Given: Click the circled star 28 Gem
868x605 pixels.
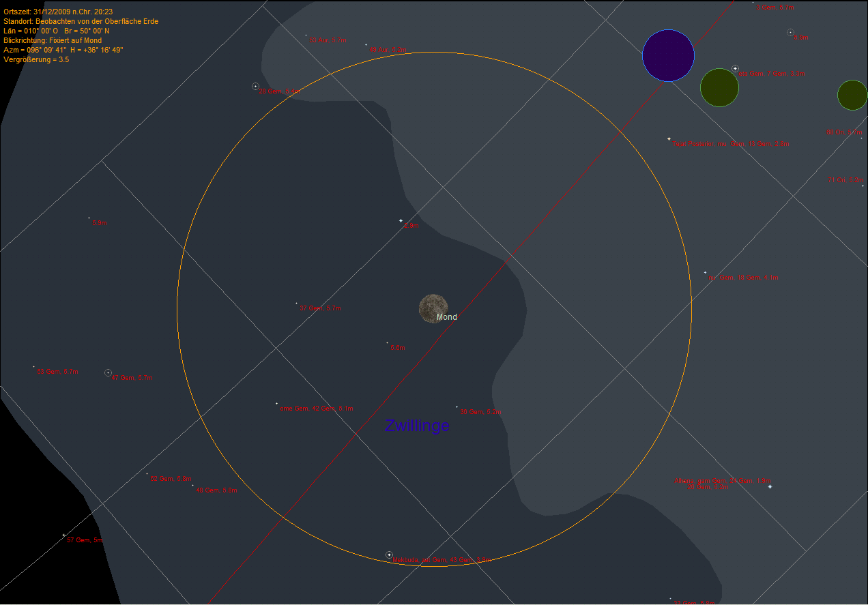Looking at the screenshot, I should click(255, 87).
